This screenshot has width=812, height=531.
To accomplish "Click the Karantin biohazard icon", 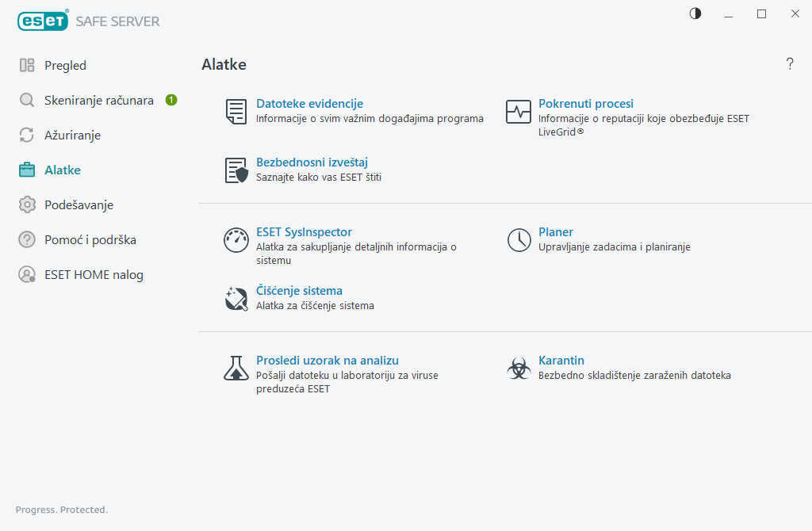I will pyautogui.click(x=519, y=368).
